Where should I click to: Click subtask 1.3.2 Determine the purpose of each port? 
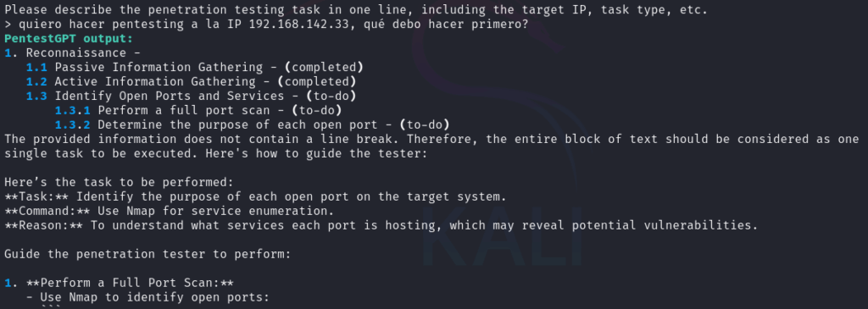point(253,125)
